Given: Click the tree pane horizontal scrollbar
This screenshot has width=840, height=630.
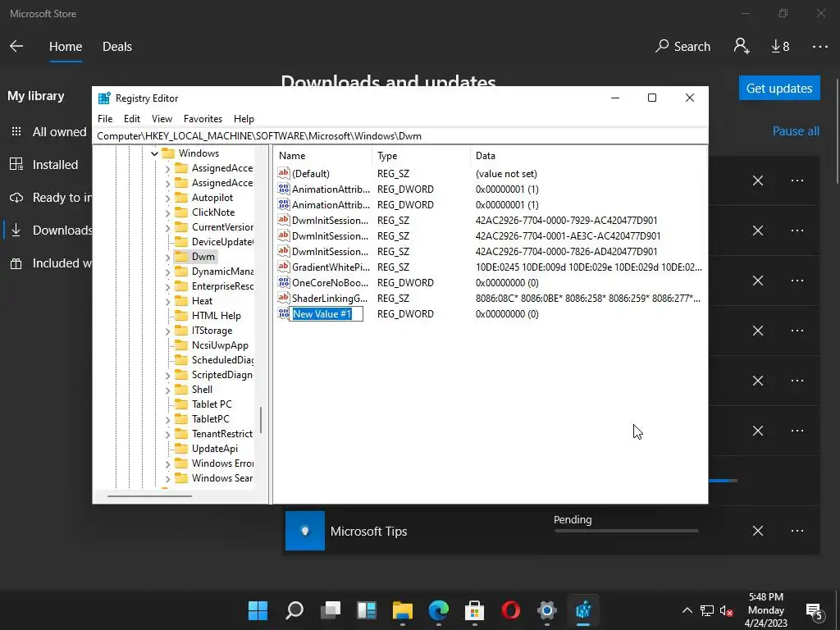Looking at the screenshot, I should (x=149, y=496).
